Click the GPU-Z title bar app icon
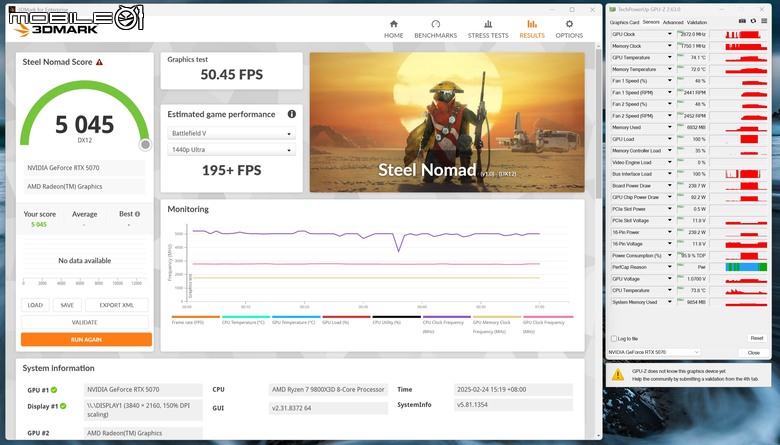This screenshot has width=780, height=445. pos(613,9)
